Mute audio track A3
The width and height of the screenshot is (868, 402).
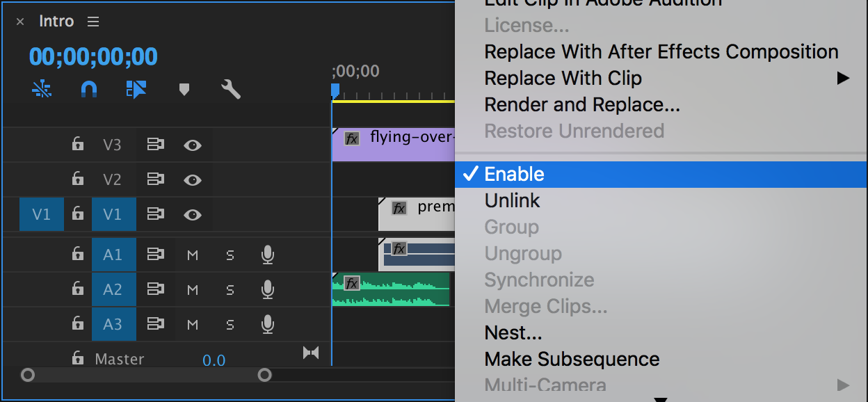(192, 324)
